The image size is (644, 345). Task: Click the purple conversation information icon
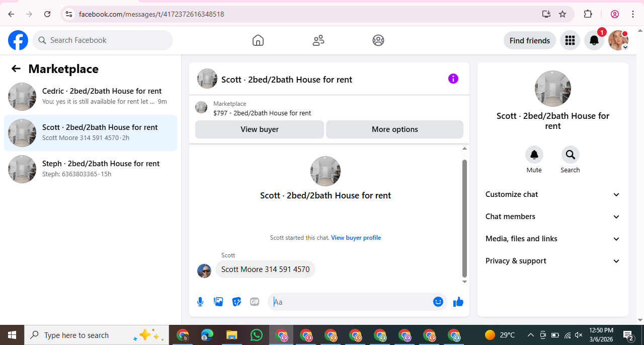[453, 79]
